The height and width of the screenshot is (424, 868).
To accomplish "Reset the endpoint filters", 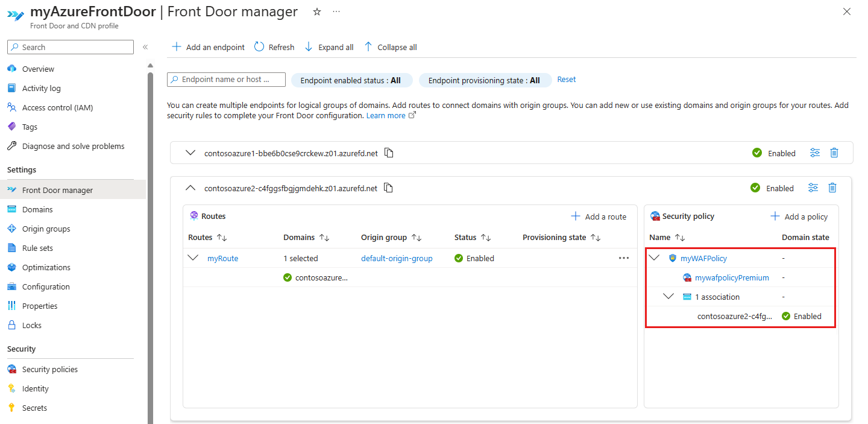I will (566, 80).
